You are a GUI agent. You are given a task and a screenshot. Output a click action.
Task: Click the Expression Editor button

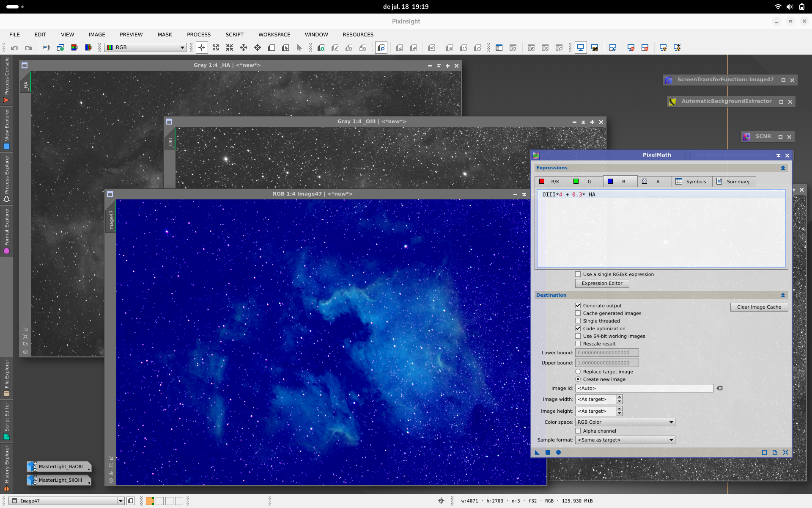coord(602,284)
